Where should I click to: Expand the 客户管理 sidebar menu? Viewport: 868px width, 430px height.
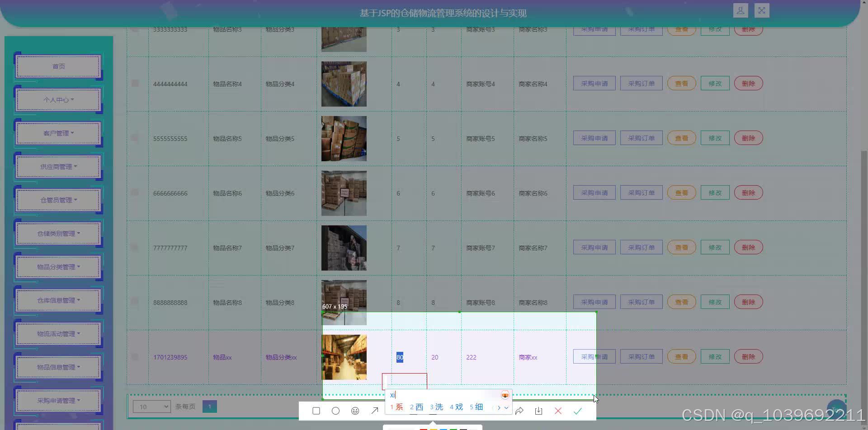click(58, 133)
